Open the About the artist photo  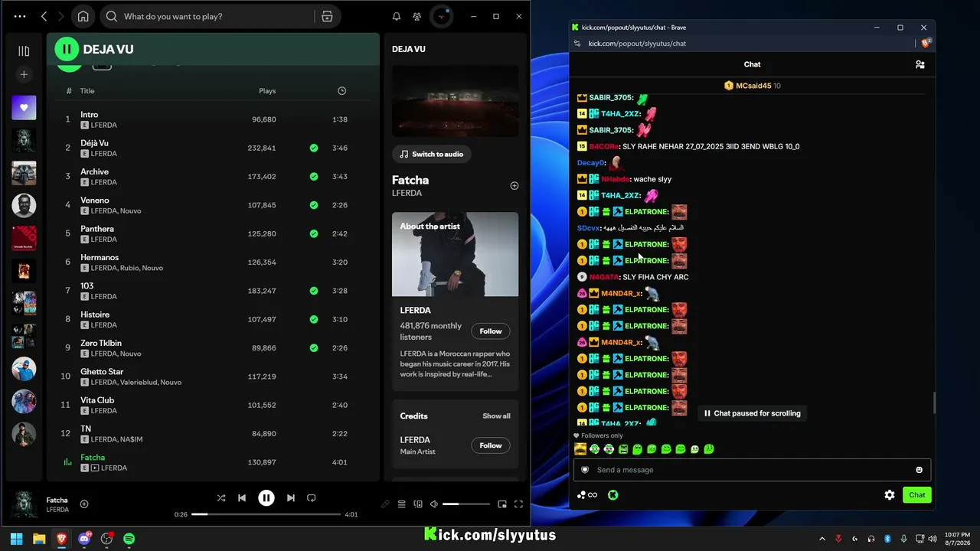coord(455,254)
